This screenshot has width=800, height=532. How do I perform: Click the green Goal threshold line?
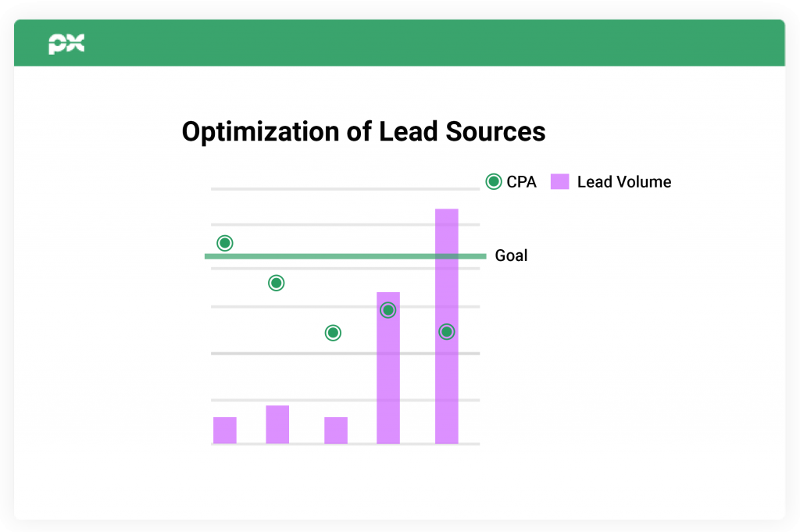coord(345,256)
